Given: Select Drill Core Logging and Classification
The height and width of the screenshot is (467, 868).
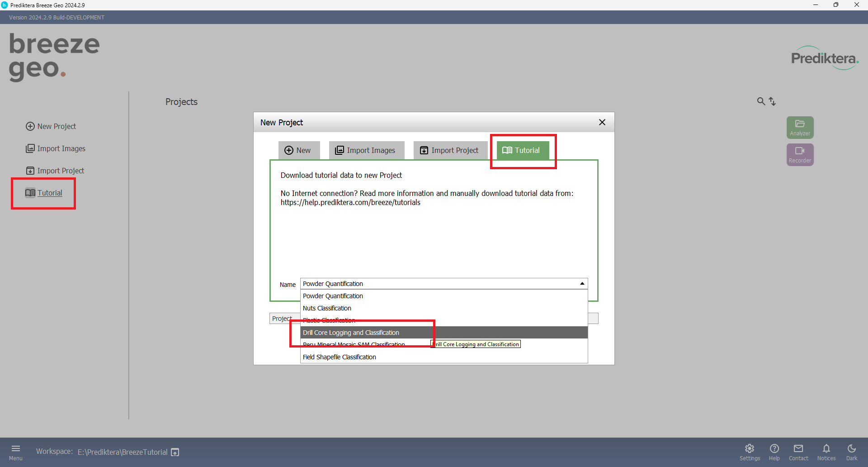Looking at the screenshot, I should [x=351, y=333].
